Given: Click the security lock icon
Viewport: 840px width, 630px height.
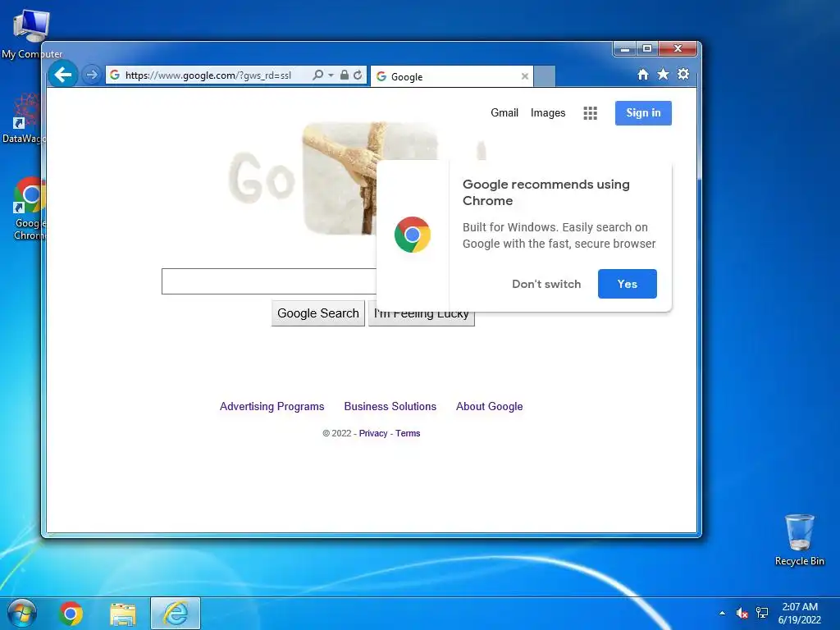Looking at the screenshot, I should click(x=345, y=75).
